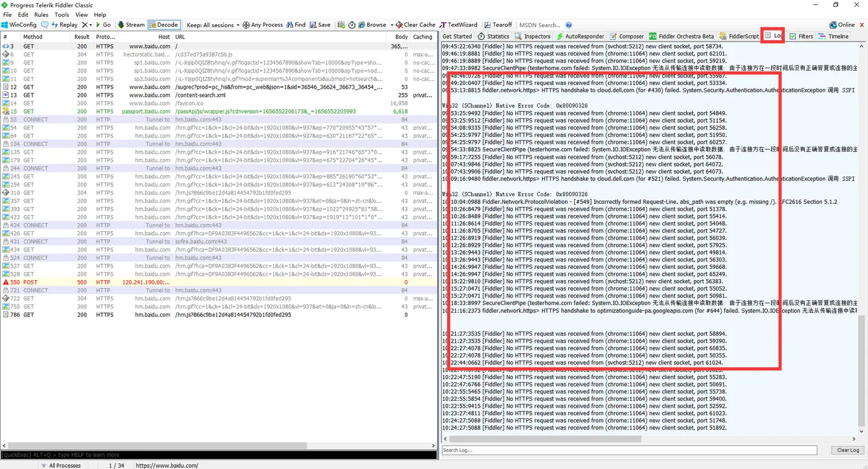The image size is (868, 469).
Task: Open the Keep: All sessions dropdown
Action: 213,25
